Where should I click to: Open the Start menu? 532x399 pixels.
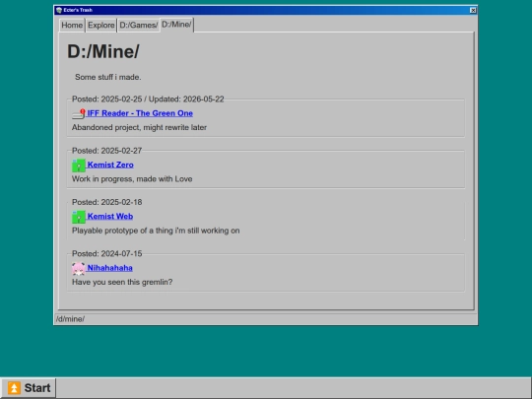click(29, 388)
